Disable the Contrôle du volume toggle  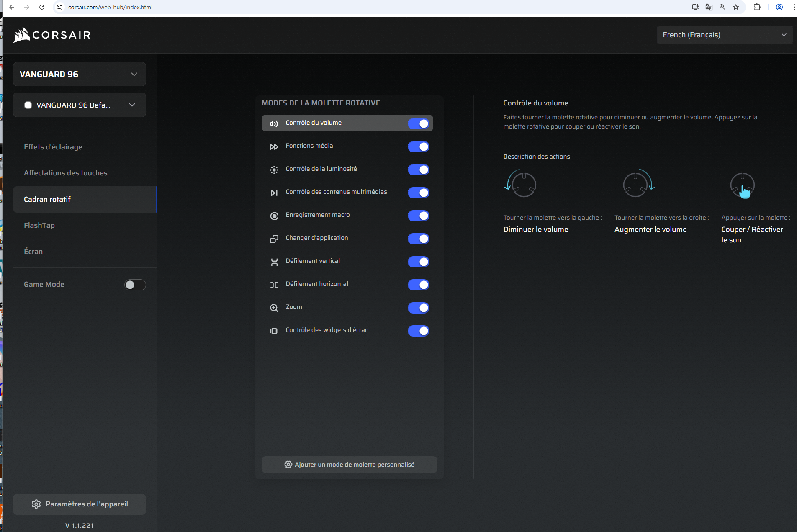418,123
